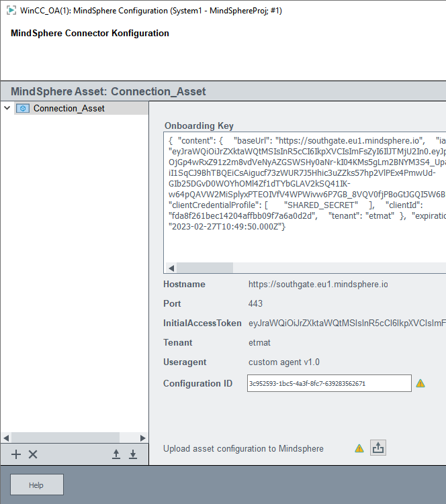The width and height of the screenshot is (446, 504).
Task: Click warning icon beside Configuration ID field
Action: click(x=420, y=383)
